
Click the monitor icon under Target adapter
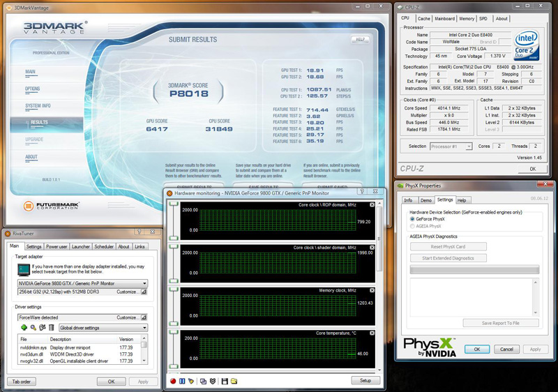[x=24, y=270]
